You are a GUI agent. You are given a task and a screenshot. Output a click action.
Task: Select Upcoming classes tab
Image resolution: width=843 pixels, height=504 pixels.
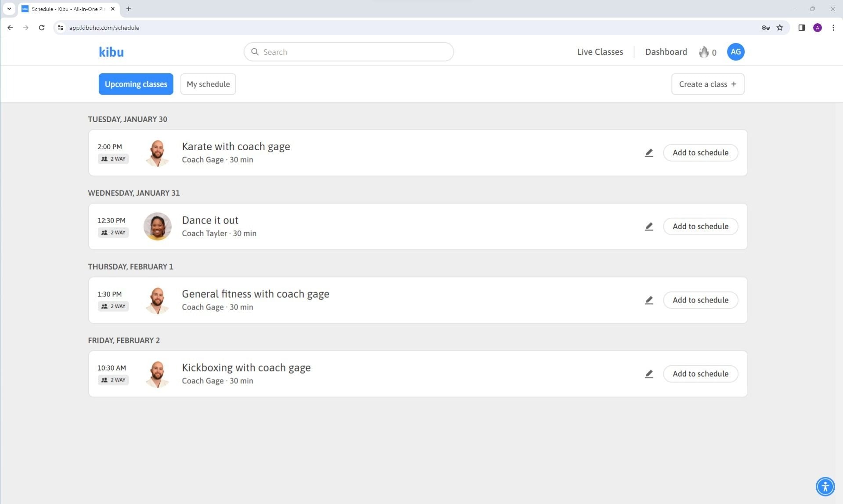pyautogui.click(x=136, y=84)
